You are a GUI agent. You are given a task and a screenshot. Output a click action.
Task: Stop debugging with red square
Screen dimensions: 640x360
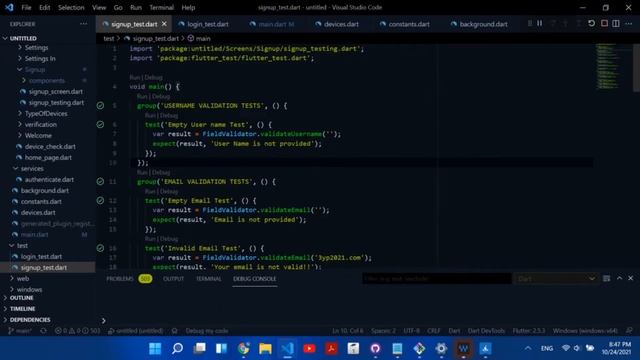point(604,24)
